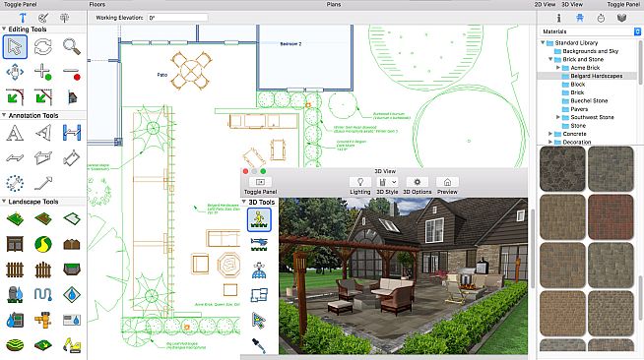
Task: Open the Floors menu in top bar
Action: [97, 4]
